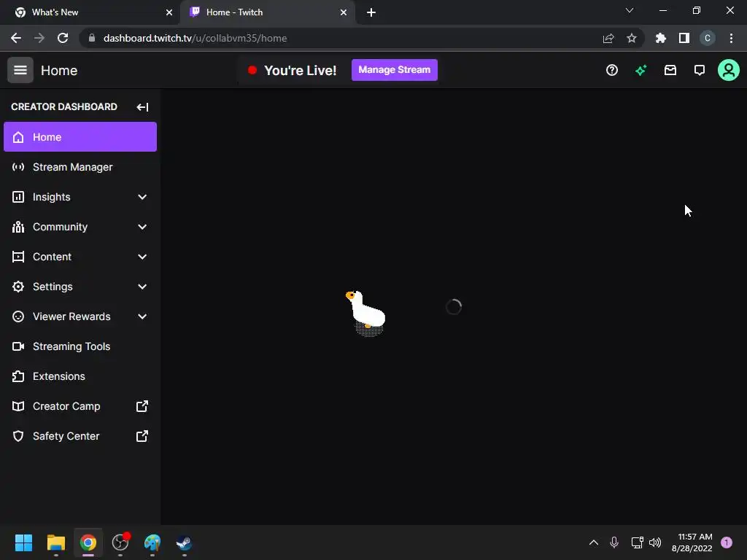Viewport: 747px width, 560px height.
Task: Click the Viewer Rewards smiley icon
Action: pos(18,316)
